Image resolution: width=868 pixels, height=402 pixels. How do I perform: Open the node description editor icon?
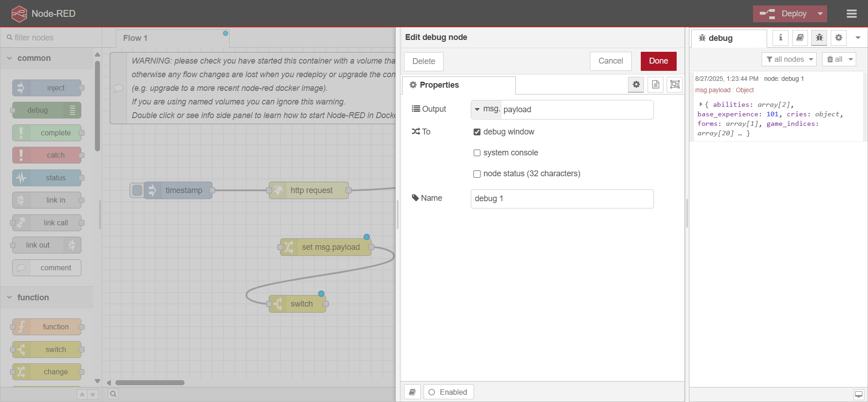point(655,84)
